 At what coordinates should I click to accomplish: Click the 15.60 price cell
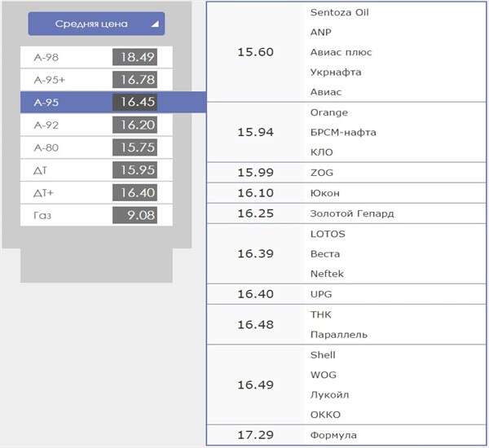[255, 52]
